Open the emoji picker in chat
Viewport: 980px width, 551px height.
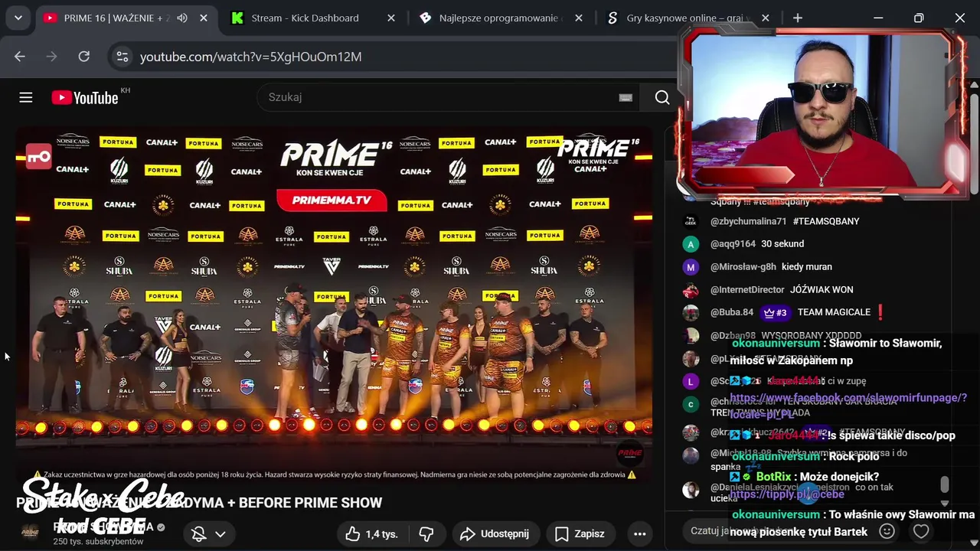887,530
